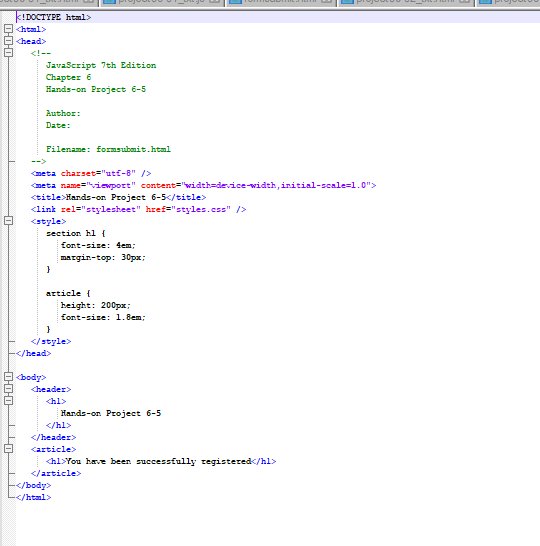Click the opening '<!--' comment marker

(x=41, y=53)
